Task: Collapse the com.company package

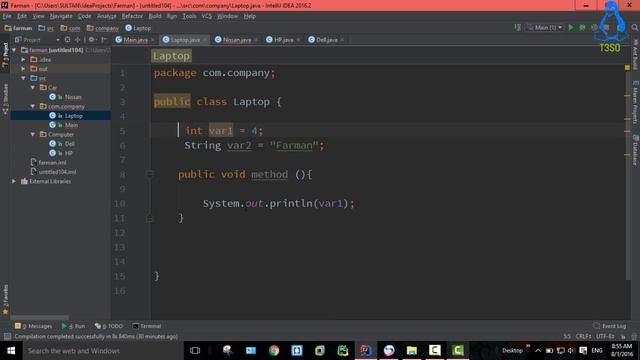Action: pos(33,107)
